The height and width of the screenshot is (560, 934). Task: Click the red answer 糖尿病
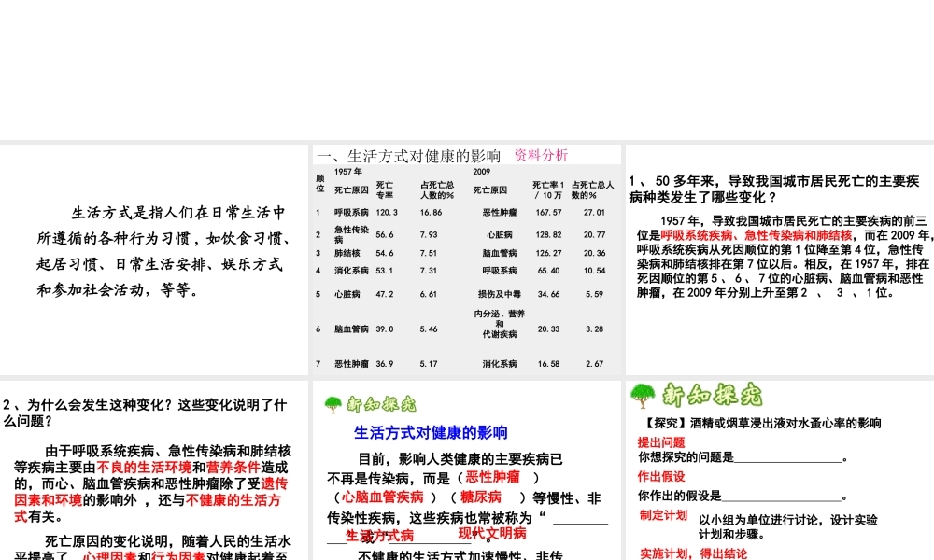pos(481,497)
